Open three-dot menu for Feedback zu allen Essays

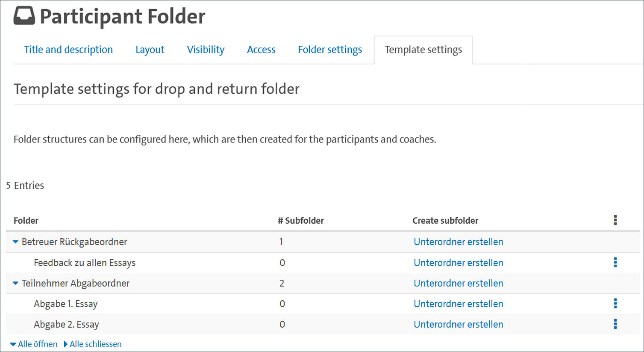(x=615, y=263)
